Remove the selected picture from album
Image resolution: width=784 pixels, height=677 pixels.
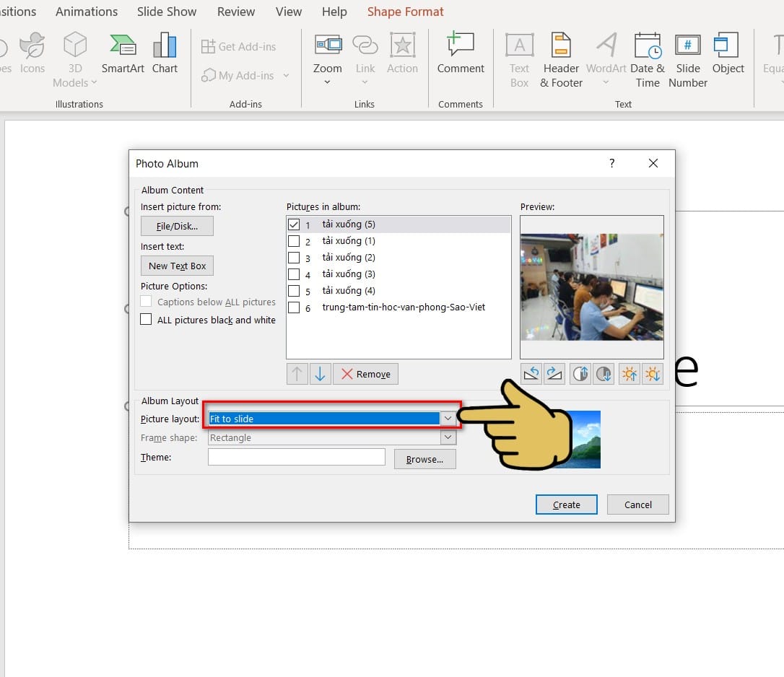point(365,374)
